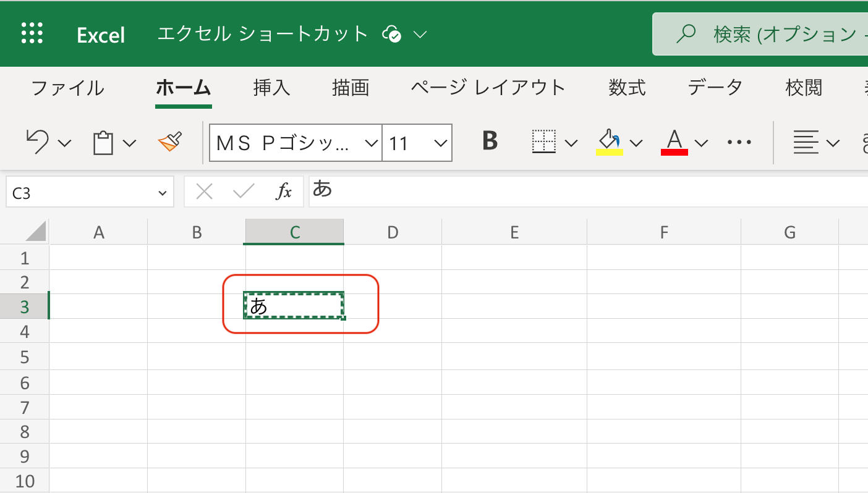Click the Select All corner triangle
This screenshot has height=493, width=868.
click(x=36, y=232)
